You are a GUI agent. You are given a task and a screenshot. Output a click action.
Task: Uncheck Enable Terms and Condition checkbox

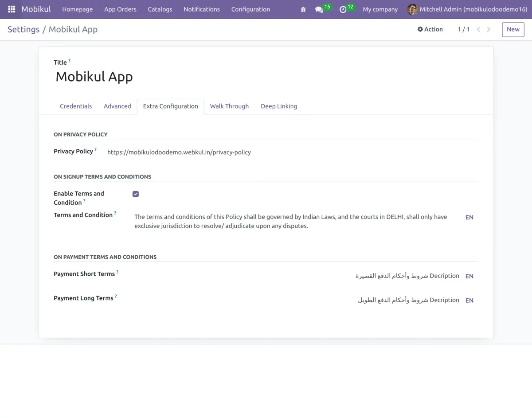(136, 194)
